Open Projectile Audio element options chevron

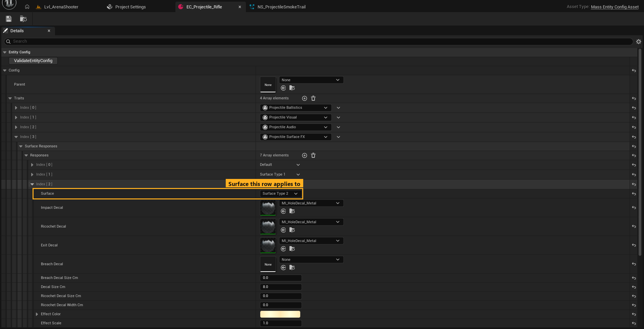pyautogui.click(x=338, y=127)
